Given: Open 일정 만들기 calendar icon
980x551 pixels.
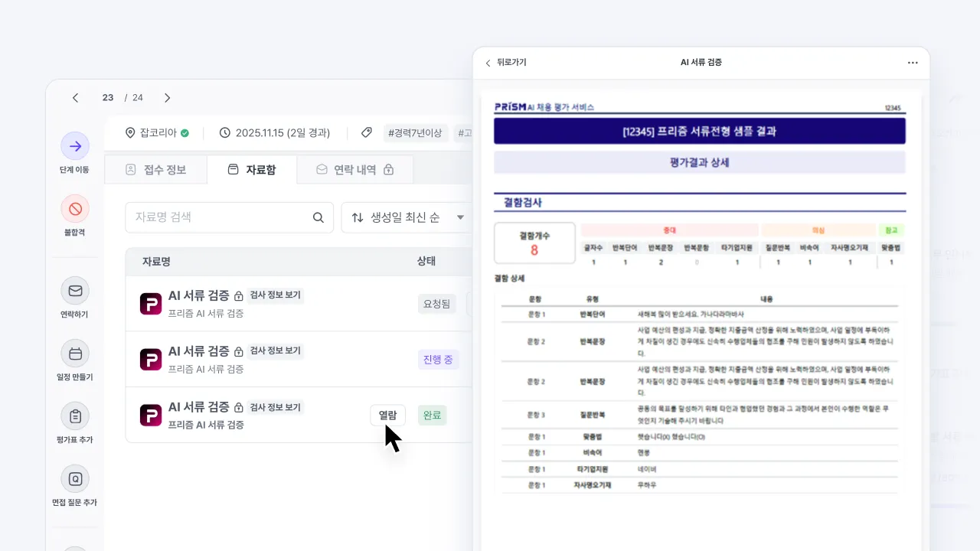Looking at the screenshot, I should tap(75, 354).
